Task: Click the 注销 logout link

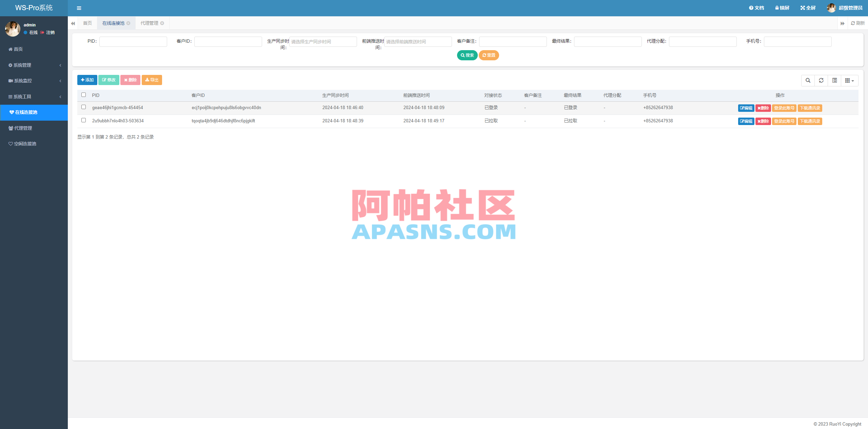Action: coord(50,33)
